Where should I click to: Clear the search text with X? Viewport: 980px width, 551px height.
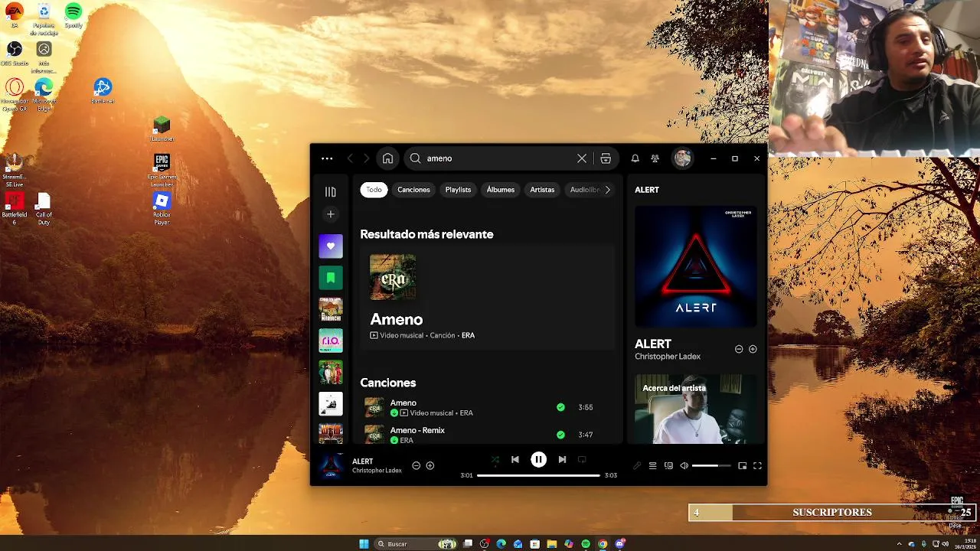click(582, 158)
